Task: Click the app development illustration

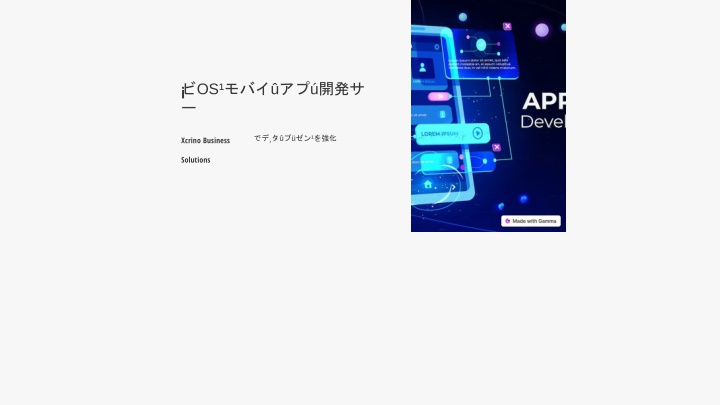Action: [x=488, y=116]
